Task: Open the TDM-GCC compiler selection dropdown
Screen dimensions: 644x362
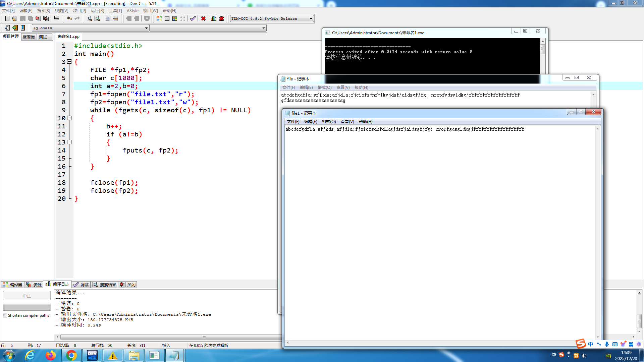Action: coord(311,18)
